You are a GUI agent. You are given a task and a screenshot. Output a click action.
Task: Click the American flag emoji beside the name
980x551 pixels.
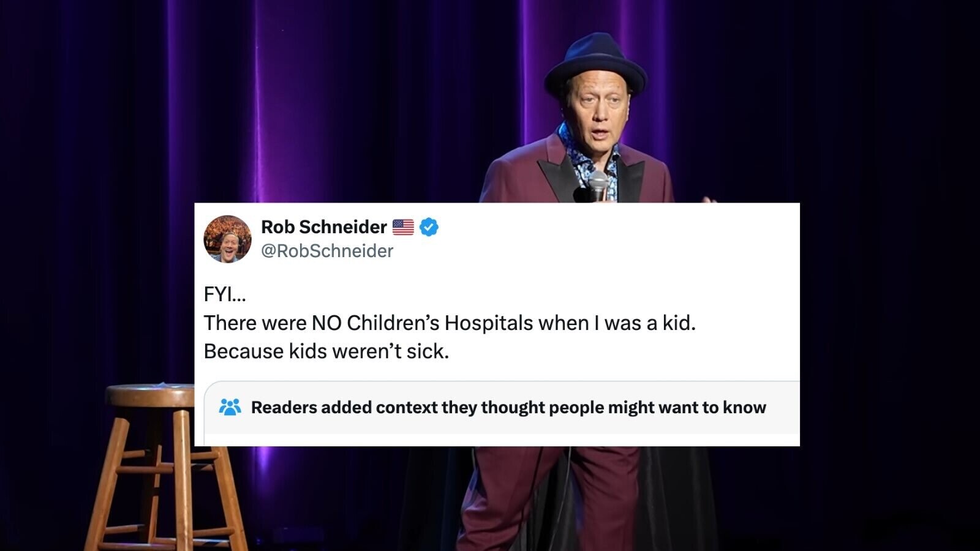point(403,227)
